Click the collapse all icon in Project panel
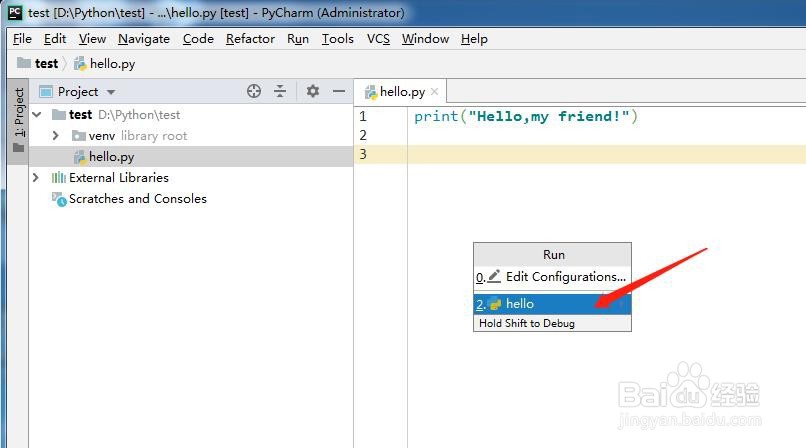Screen dimensions: 806x448 click(280, 91)
